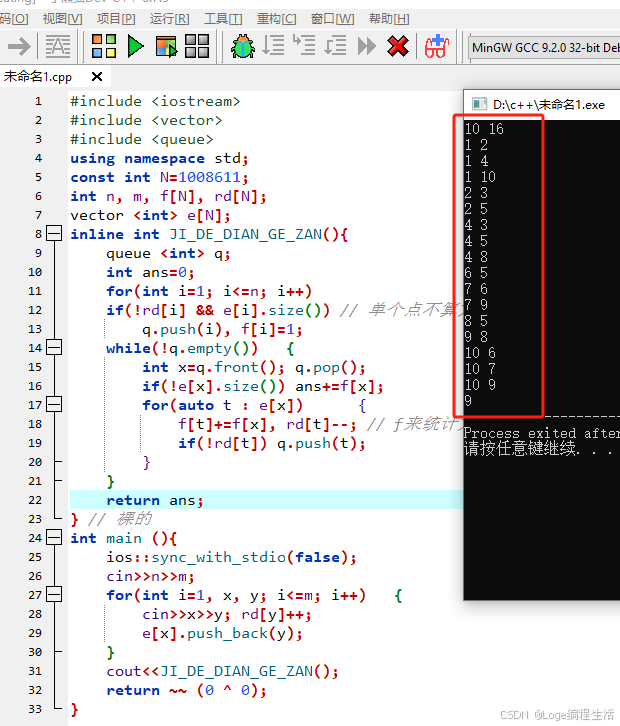The width and height of the screenshot is (620, 726).
Task: Click 'Process exited after' in the console
Action: coord(541,433)
